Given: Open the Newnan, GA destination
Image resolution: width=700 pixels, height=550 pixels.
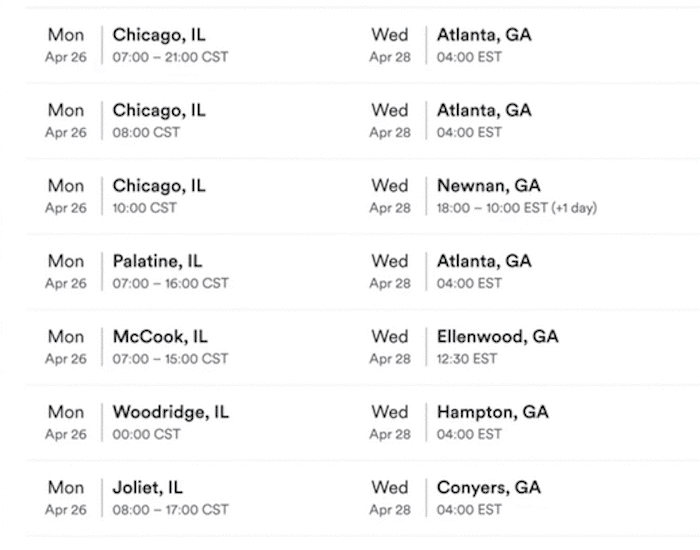Looking at the screenshot, I should [x=488, y=185].
